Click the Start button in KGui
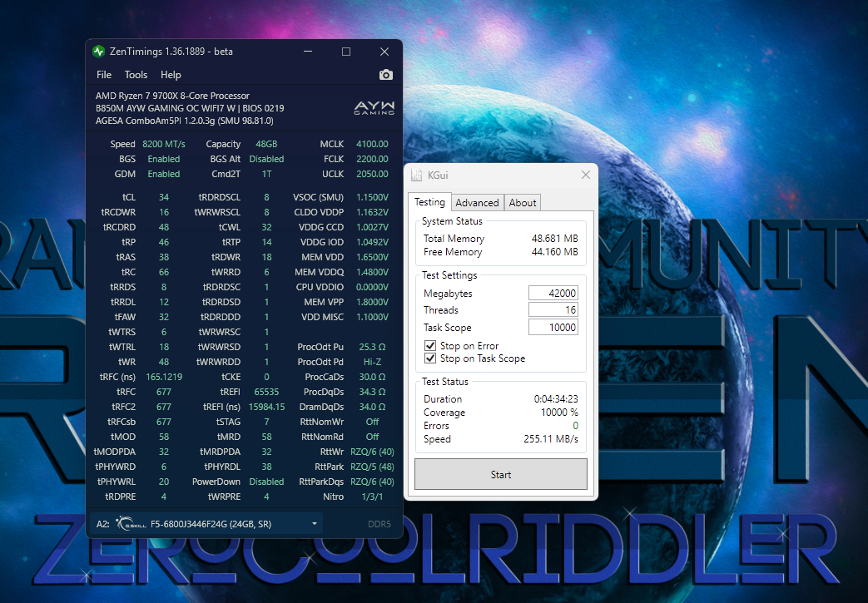The width and height of the screenshot is (868, 603). tap(500, 475)
